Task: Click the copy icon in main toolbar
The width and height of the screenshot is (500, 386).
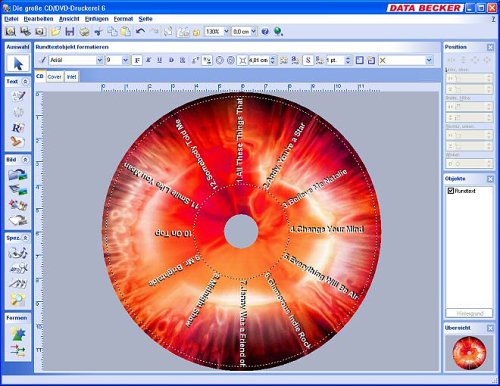Action: (x=112, y=32)
